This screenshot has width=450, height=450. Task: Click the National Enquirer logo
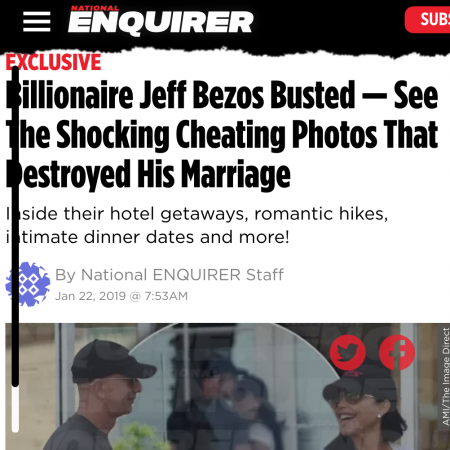coord(161,21)
